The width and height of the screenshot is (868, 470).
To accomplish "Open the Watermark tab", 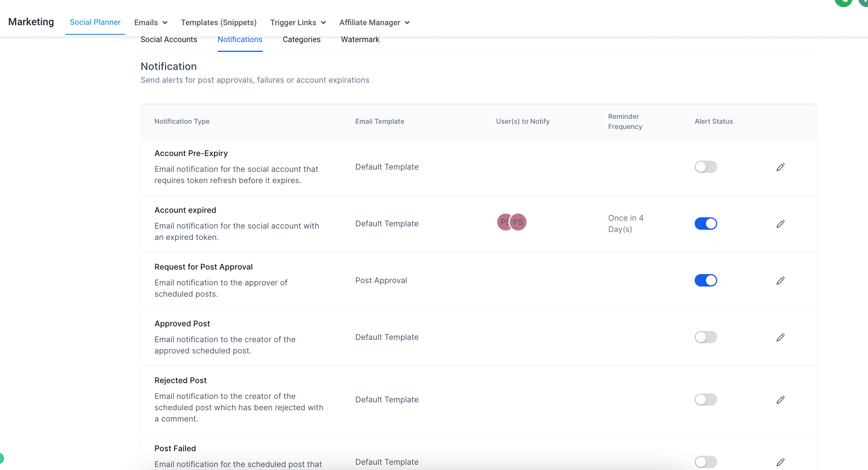I will [x=360, y=39].
